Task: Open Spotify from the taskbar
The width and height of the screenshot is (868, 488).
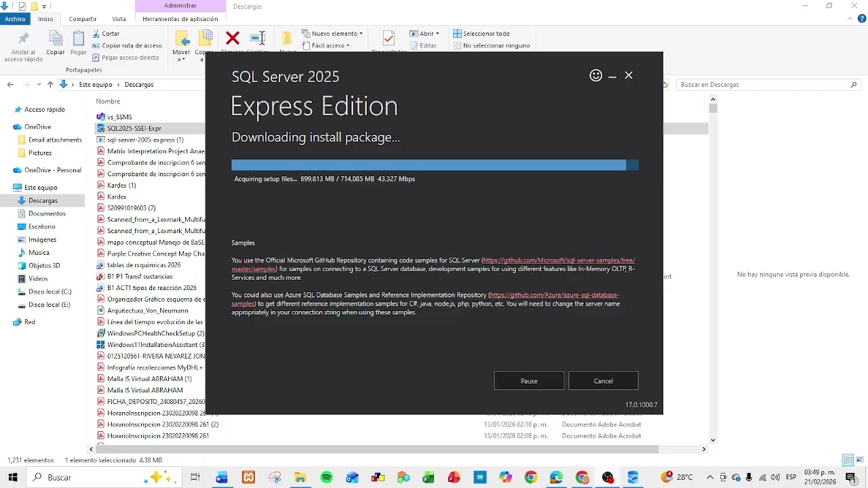Action: coord(326,477)
